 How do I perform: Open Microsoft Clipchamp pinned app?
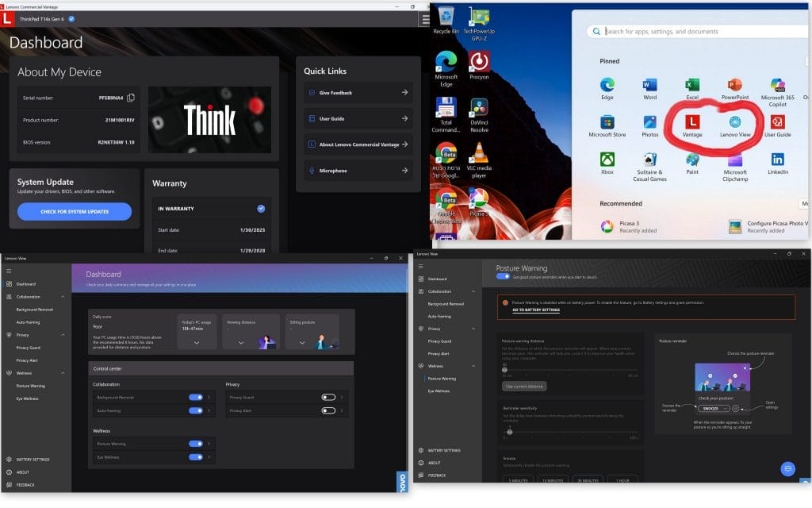pos(735,167)
